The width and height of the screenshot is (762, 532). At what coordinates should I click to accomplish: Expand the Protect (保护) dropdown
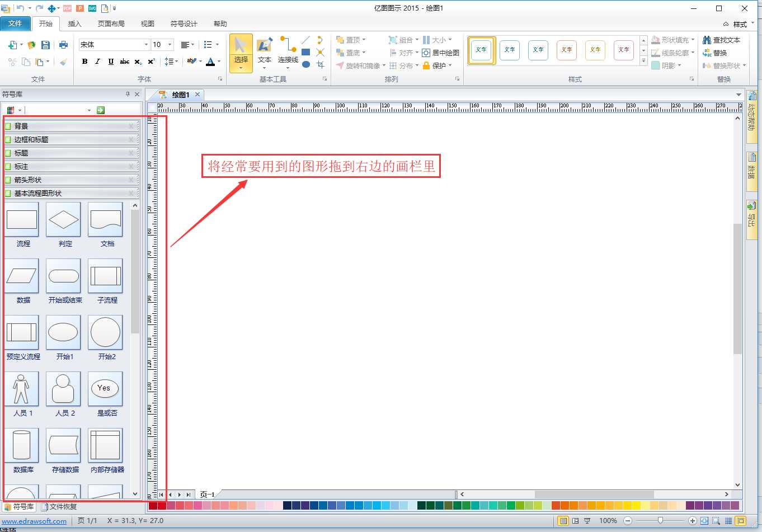(x=450, y=65)
